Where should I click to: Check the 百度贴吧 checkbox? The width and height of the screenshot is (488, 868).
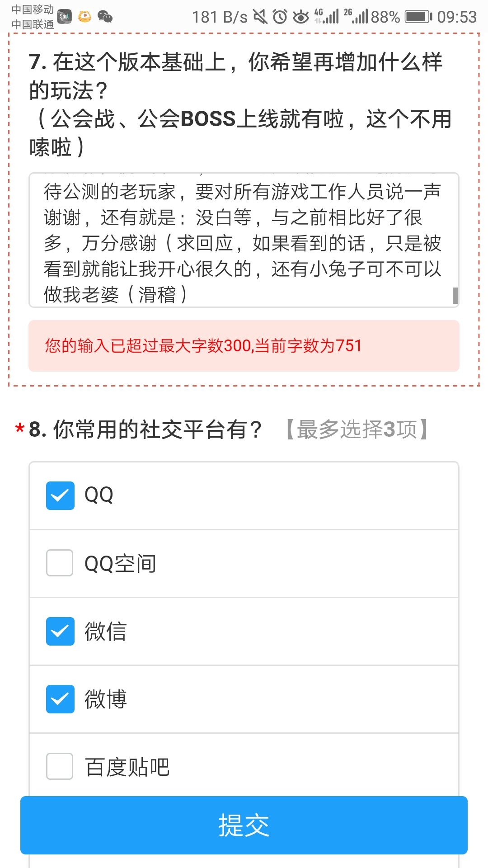coord(60,766)
